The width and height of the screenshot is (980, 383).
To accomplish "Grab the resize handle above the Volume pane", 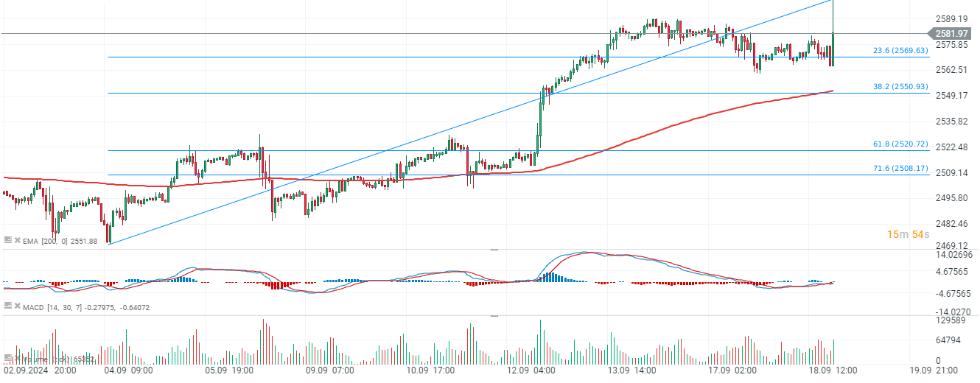I will 494,316.
